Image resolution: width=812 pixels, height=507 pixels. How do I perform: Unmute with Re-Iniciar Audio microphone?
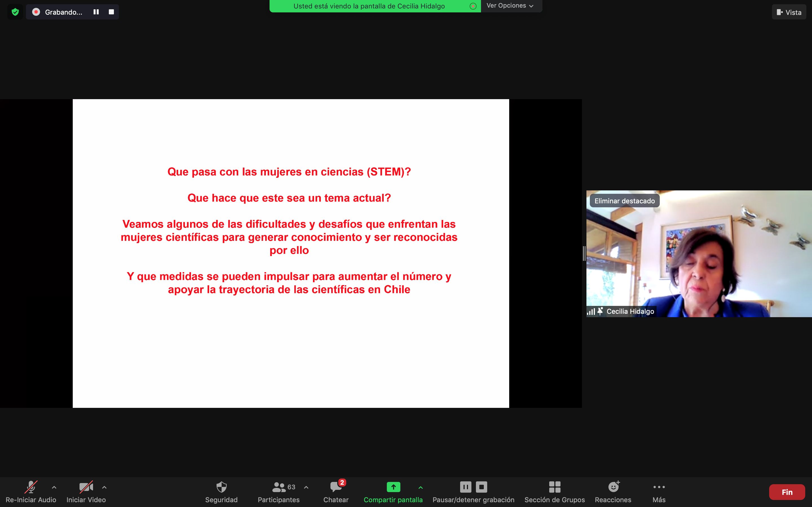31,487
